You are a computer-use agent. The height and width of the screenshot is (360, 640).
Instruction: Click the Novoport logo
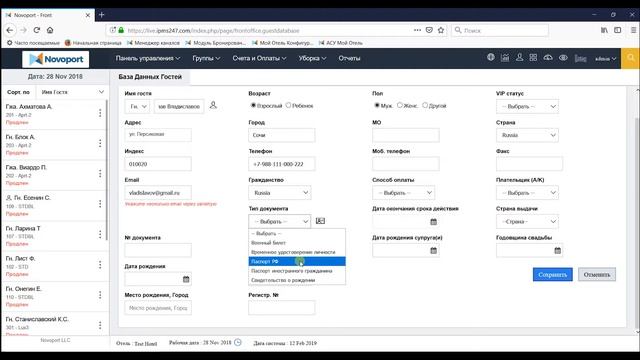click(x=56, y=59)
